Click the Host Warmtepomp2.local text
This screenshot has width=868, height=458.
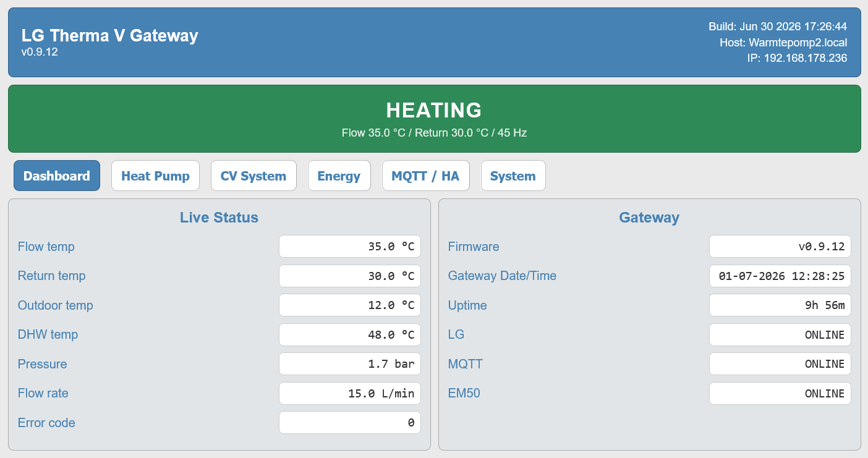783,43
